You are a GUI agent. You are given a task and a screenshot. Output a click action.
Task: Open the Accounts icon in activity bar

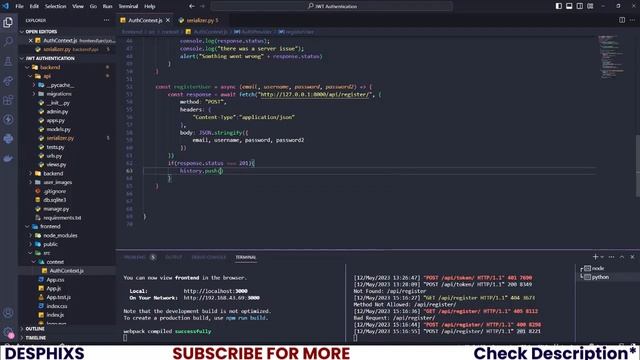[8, 313]
